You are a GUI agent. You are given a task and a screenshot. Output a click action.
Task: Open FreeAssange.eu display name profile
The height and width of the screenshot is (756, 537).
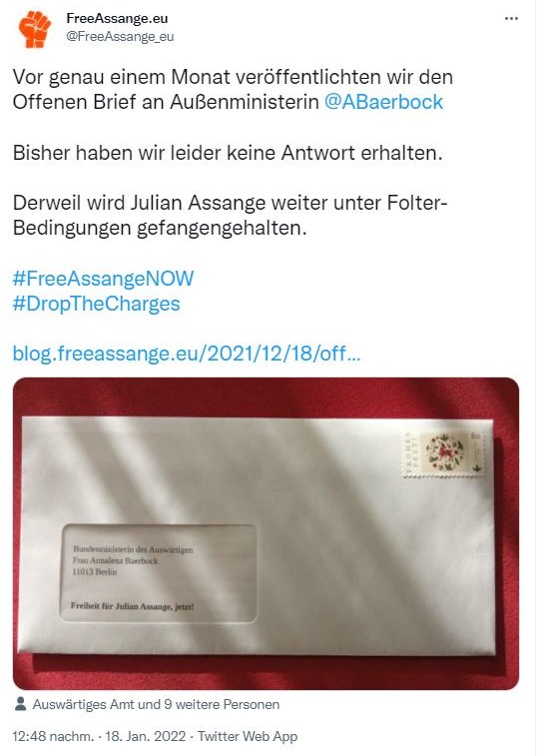pyautogui.click(x=117, y=18)
